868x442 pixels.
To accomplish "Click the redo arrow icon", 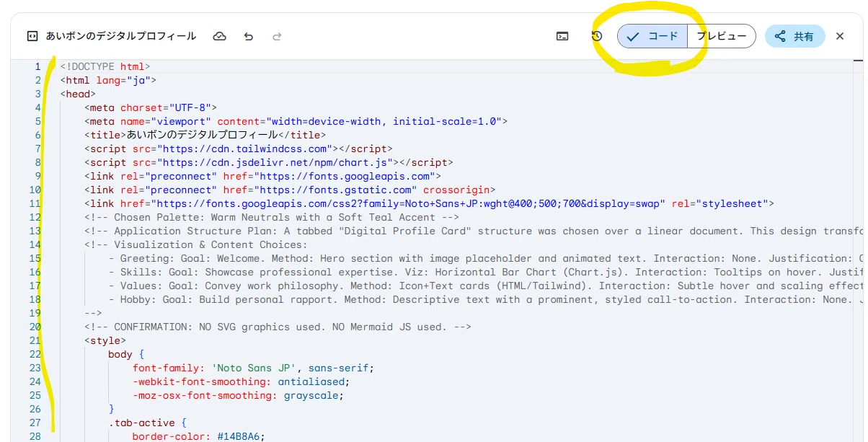I will pos(277,36).
